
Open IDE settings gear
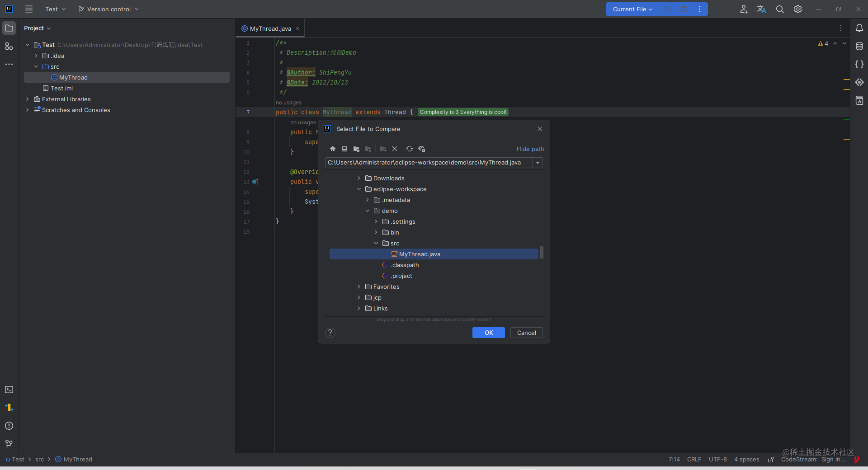point(798,9)
